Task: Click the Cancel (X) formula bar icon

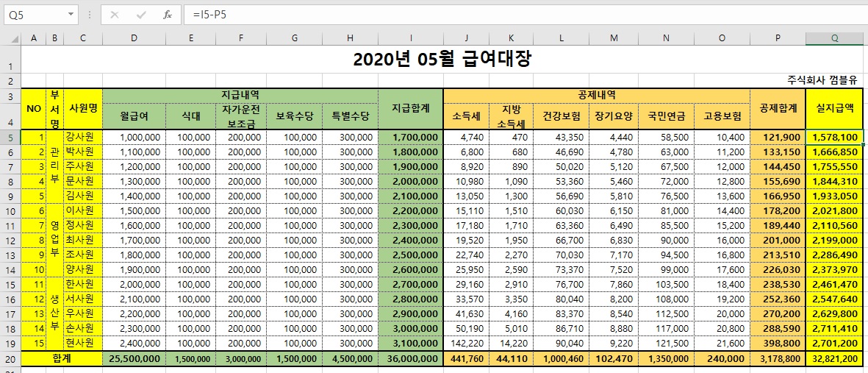Action: click(x=115, y=15)
